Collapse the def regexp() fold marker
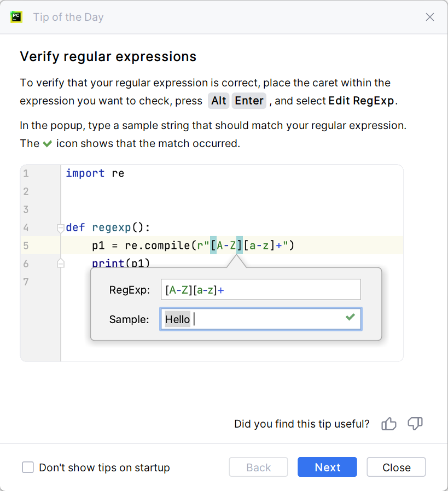448x491 pixels. click(61, 228)
